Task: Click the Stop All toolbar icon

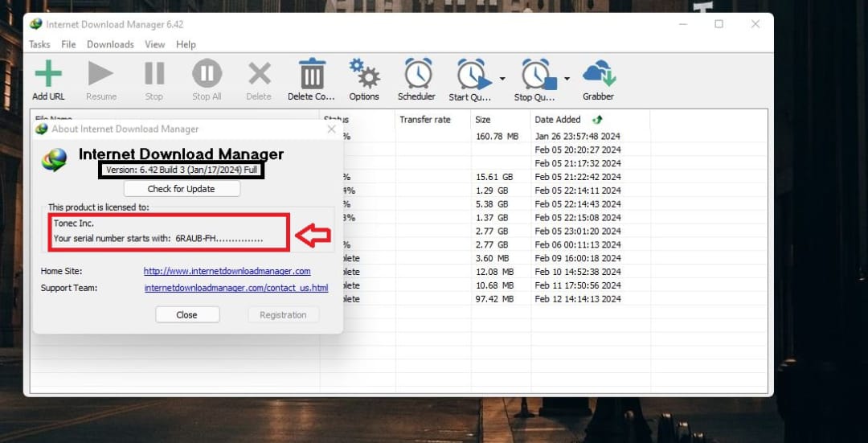Action: pos(207,74)
